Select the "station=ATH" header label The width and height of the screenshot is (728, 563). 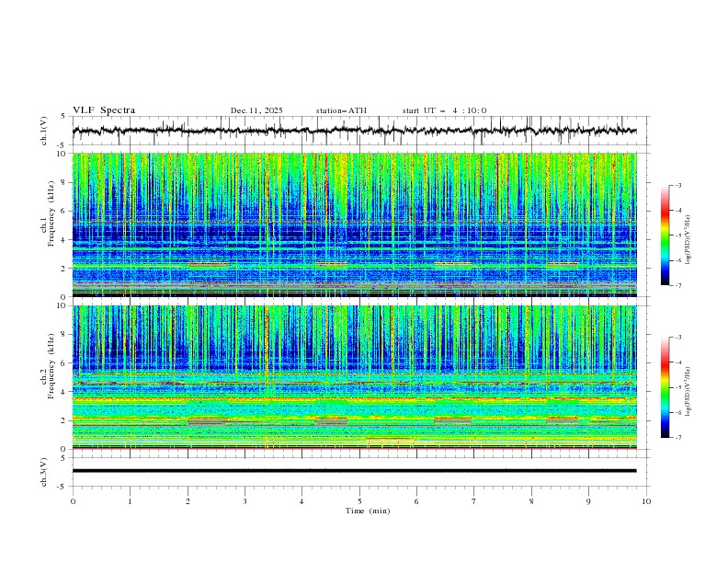click(340, 110)
